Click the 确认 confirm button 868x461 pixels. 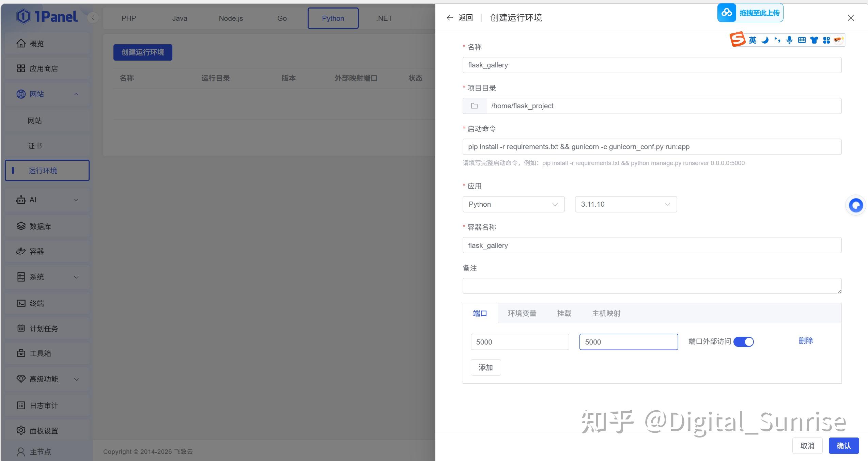(844, 445)
